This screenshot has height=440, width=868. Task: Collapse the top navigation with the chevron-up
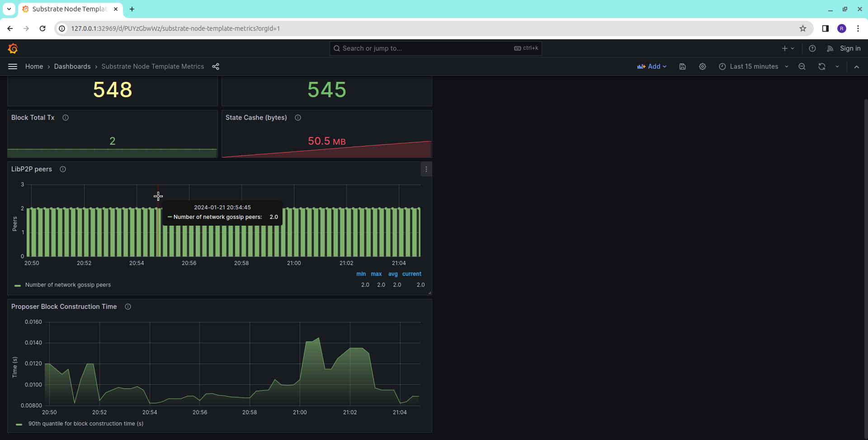pyautogui.click(x=857, y=66)
